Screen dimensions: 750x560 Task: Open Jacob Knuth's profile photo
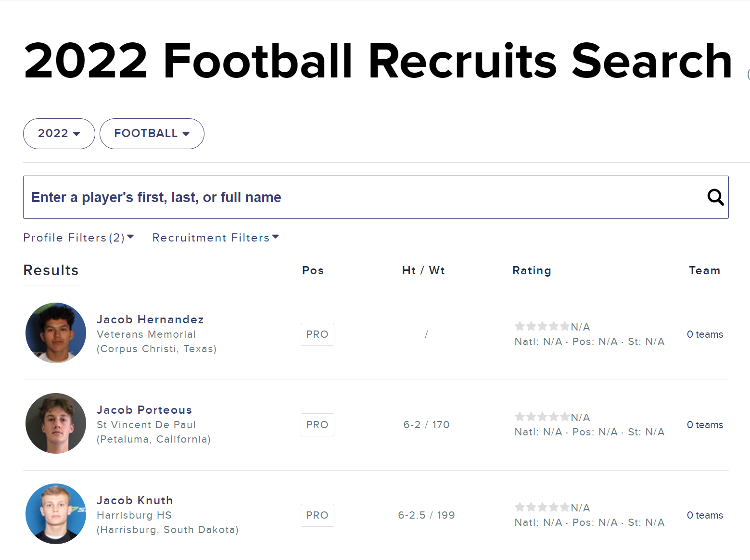point(56,514)
